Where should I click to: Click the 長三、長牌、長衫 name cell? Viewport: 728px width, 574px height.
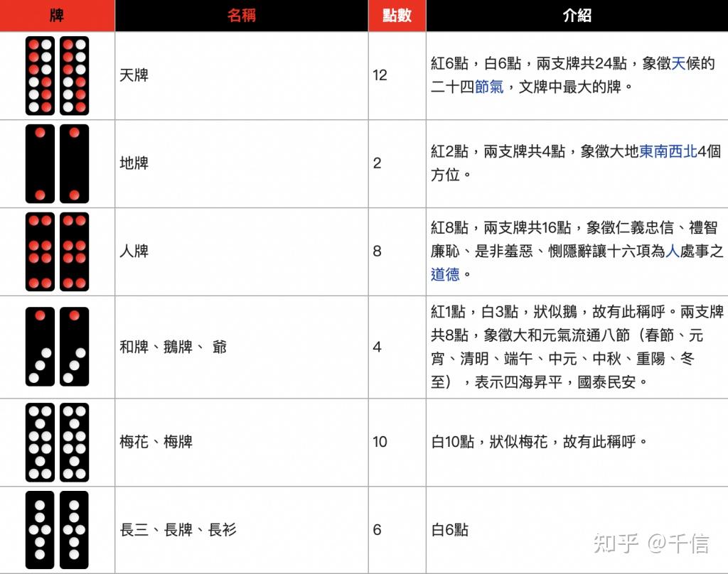(178, 530)
